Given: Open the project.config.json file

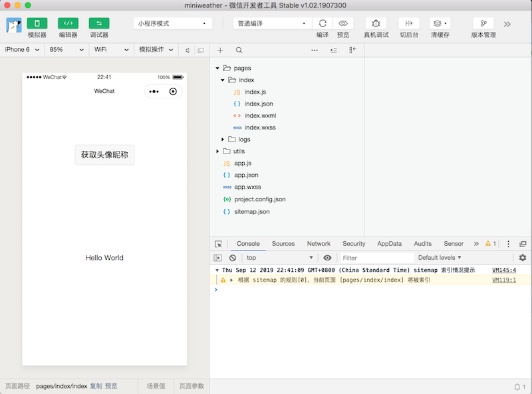Looking at the screenshot, I should 259,199.
